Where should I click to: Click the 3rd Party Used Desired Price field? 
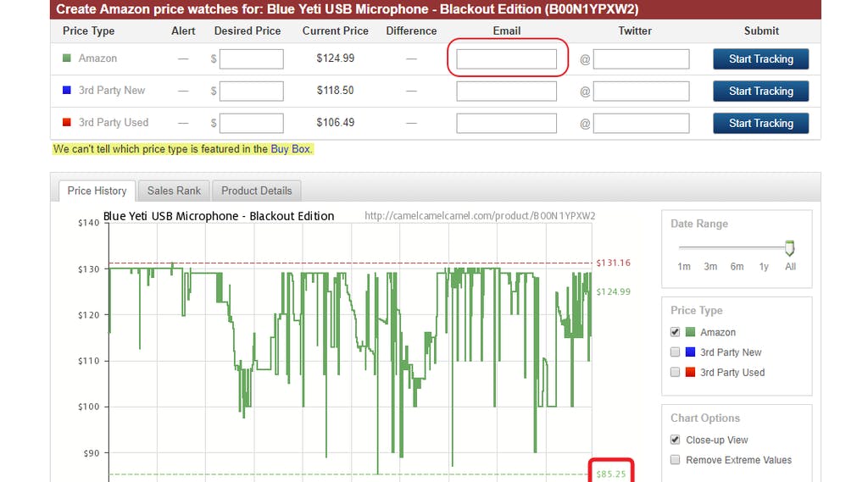click(x=251, y=123)
